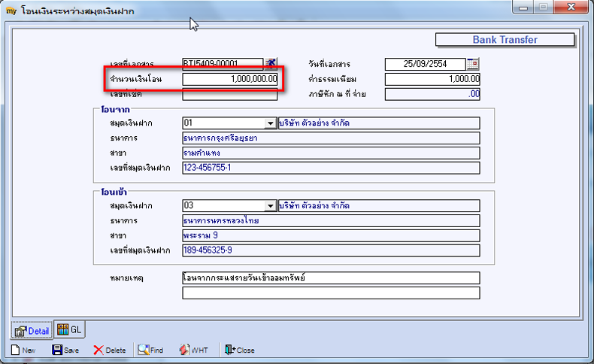This screenshot has width=594, height=364.
Task: Open the calendar picker for document date
Action: tap(473, 64)
